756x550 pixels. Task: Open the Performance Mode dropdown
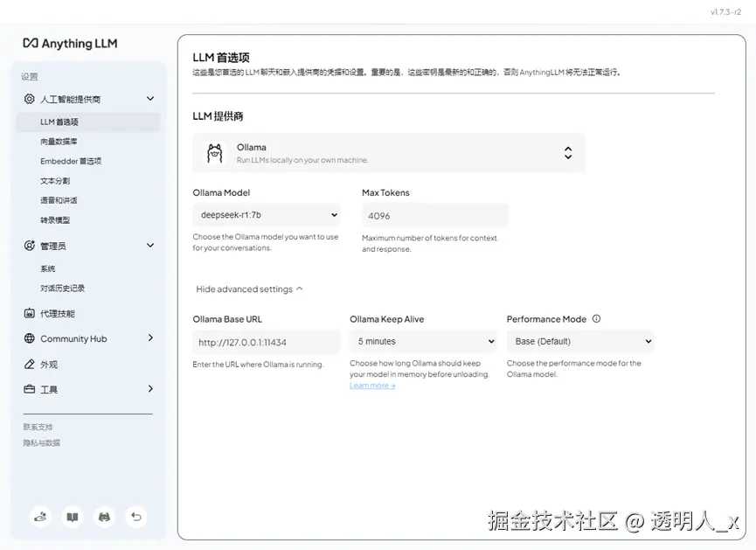580,342
